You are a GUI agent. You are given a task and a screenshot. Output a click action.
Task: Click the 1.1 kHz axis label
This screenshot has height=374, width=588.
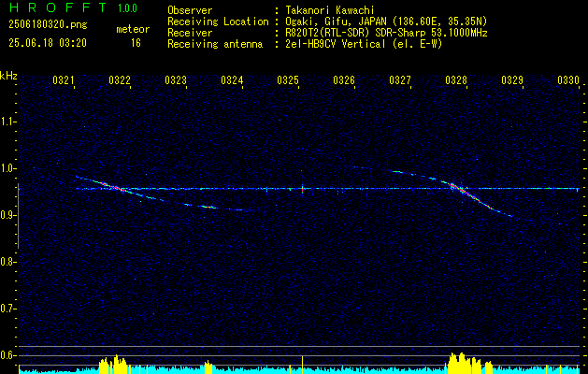click(7, 122)
